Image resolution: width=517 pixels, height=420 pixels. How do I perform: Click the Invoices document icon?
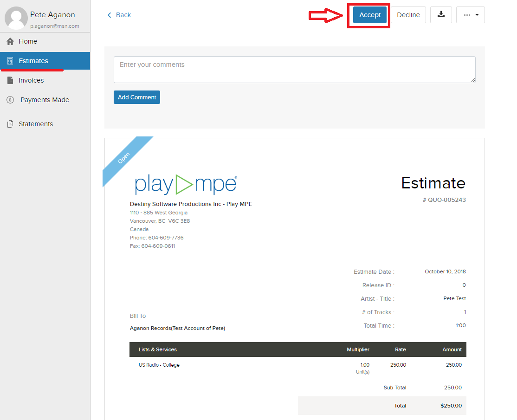click(10, 80)
